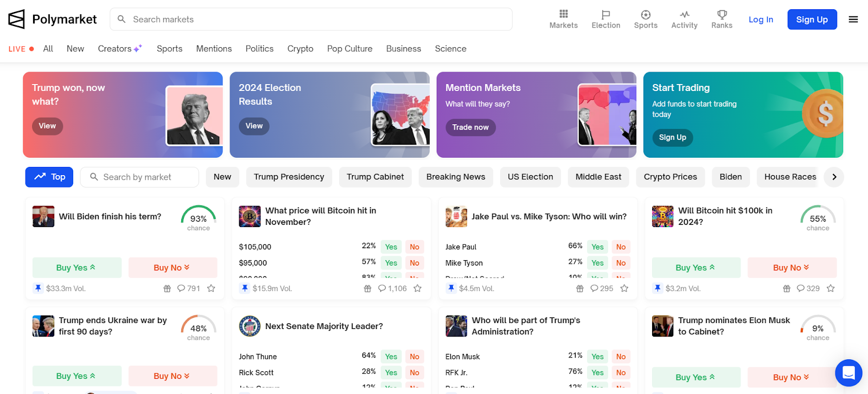Buy No on Trump ends Ukraine war
This screenshot has width=868, height=394.
(x=173, y=376)
